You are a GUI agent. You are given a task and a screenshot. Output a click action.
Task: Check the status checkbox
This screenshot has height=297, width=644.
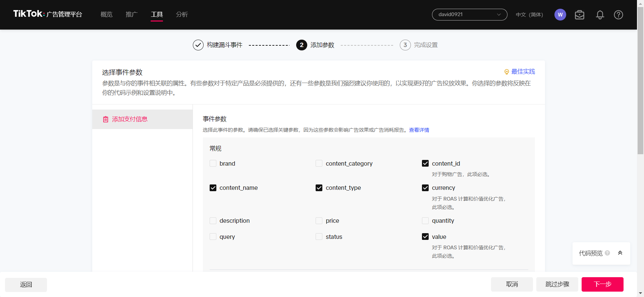(x=319, y=237)
